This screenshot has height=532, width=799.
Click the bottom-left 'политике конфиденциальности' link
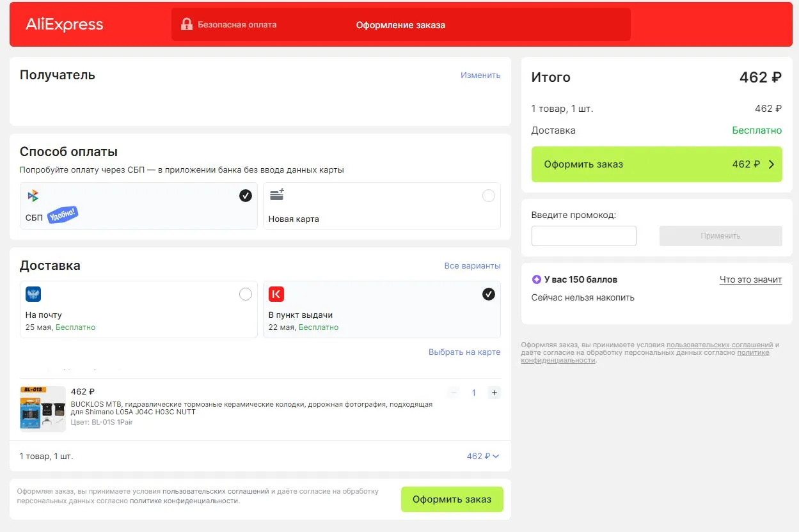(x=184, y=501)
